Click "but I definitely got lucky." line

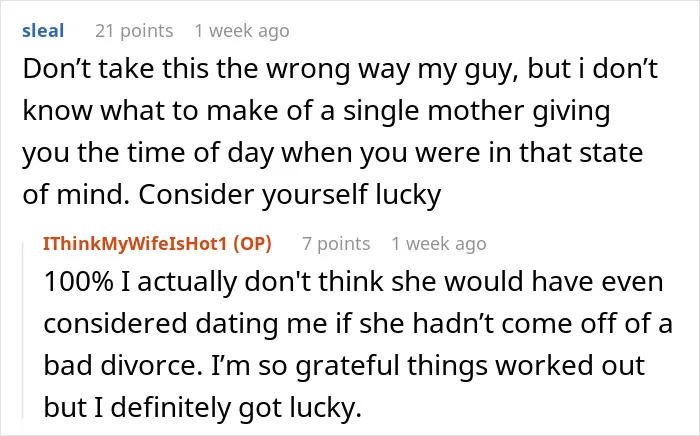coord(203,408)
